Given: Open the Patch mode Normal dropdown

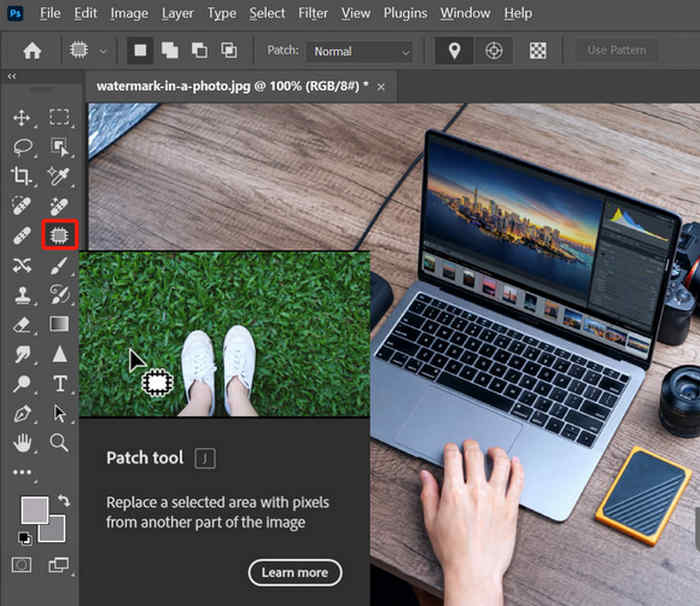Looking at the screenshot, I should [x=359, y=51].
